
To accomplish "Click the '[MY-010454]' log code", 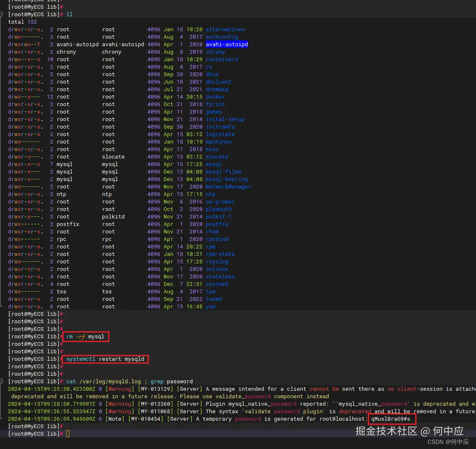I will click(x=146, y=419).
